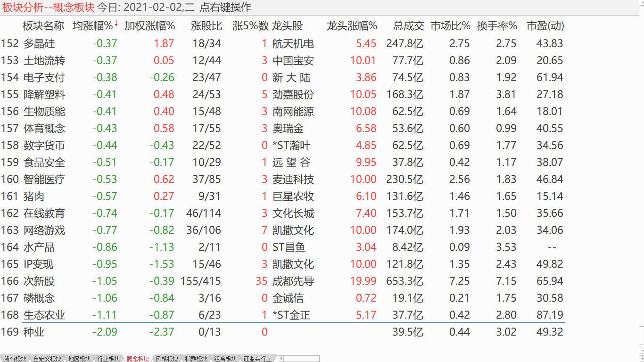644x362 pixels.
Task: Select the 土地流转 sector row
Action: 282,60
